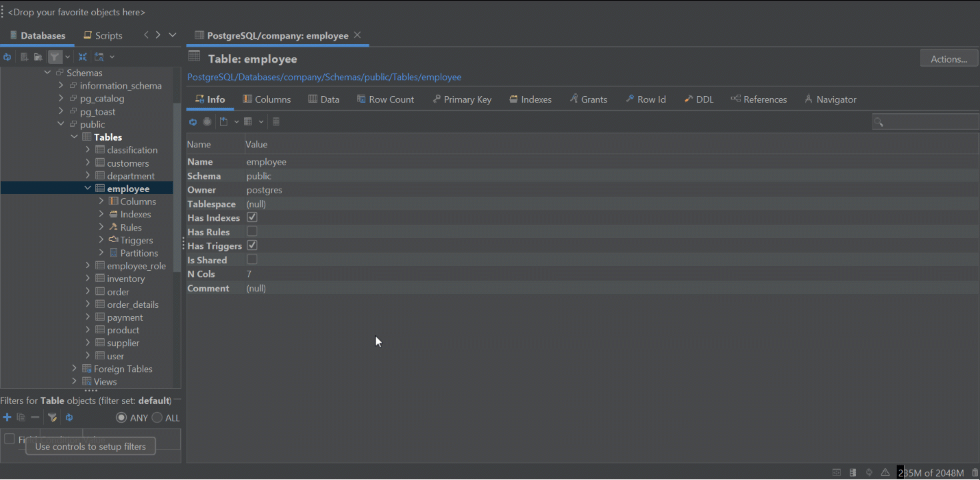Select the ANY radio button in the filters panel
The image size is (980, 480).
coord(121,417)
